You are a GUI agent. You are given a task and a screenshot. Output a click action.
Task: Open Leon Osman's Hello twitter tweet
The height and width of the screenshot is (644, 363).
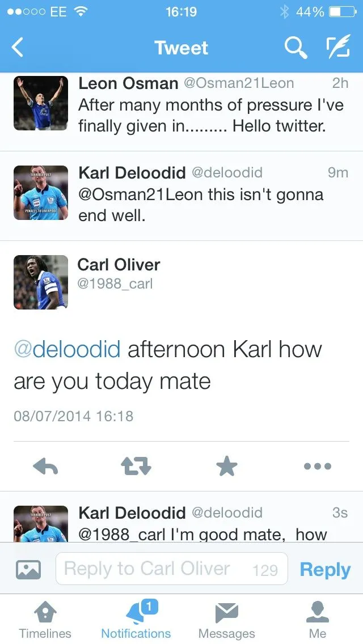click(204, 115)
